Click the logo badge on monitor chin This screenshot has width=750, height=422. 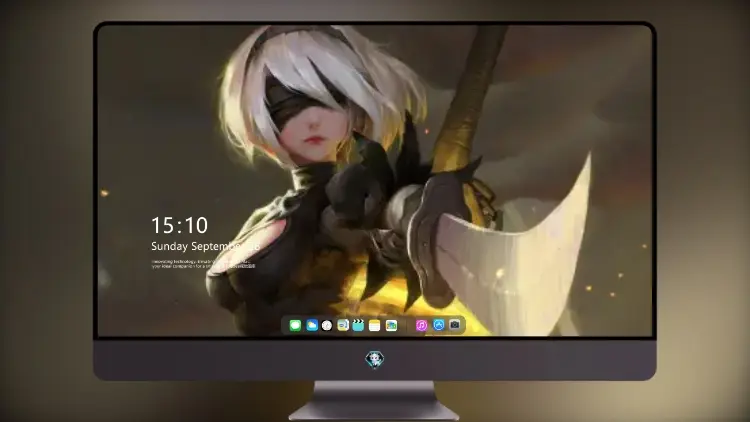point(375,359)
